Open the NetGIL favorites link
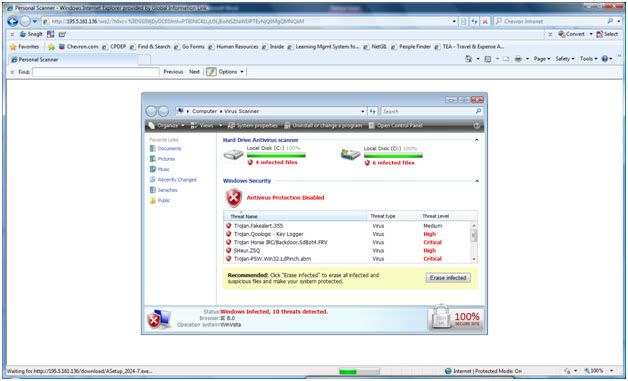This screenshot has width=628, height=381. click(376, 46)
